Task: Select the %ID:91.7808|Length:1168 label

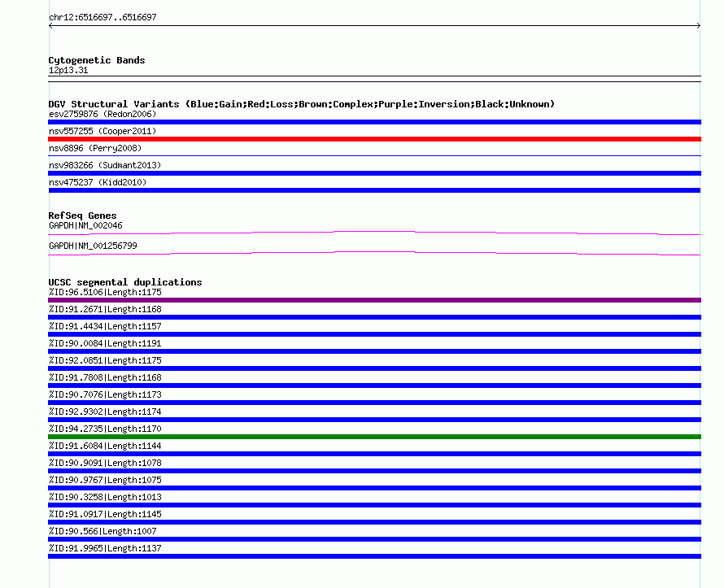Action: (x=105, y=377)
